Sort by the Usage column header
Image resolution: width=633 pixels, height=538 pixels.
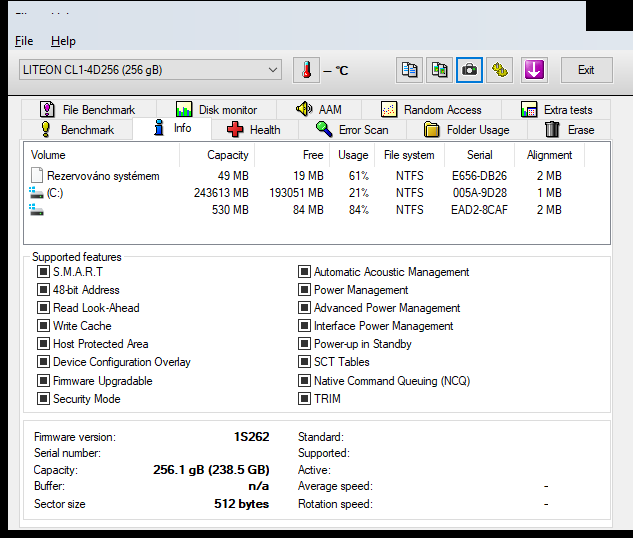[x=352, y=155]
